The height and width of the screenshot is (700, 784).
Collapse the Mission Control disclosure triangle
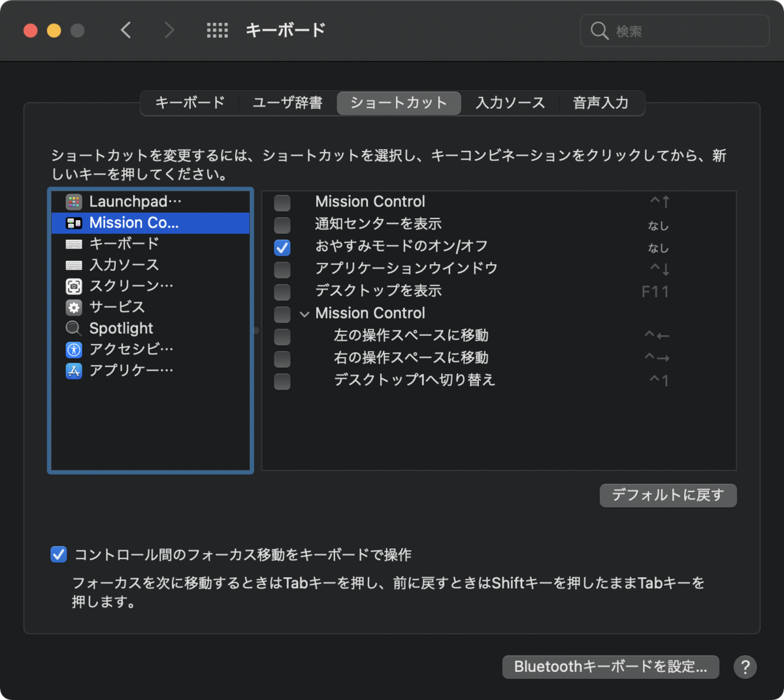[304, 314]
